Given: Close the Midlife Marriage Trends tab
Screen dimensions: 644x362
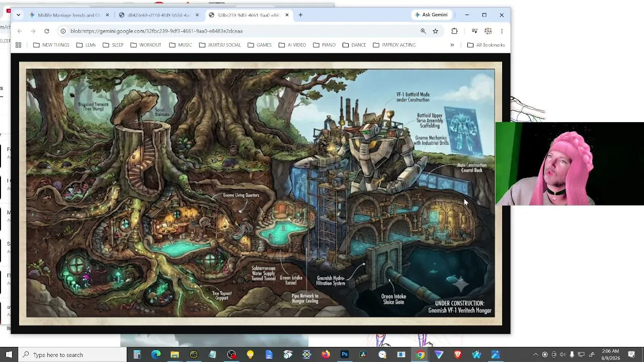Looking at the screenshot, I should [107, 15].
